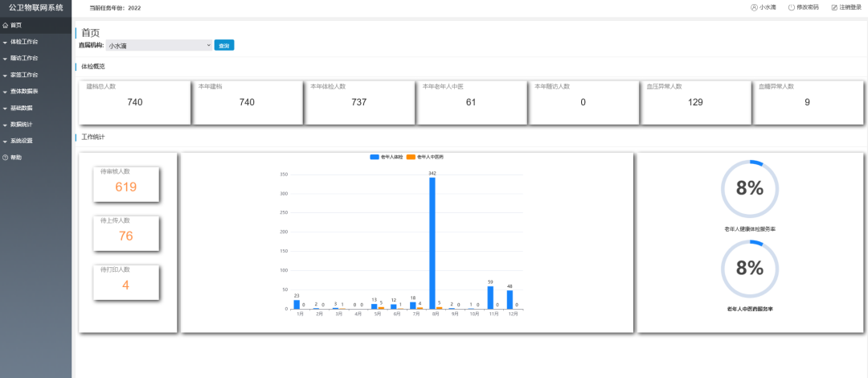Expand the 系统设置 sidebar menu
This screenshot has height=378, width=868.
click(35, 141)
